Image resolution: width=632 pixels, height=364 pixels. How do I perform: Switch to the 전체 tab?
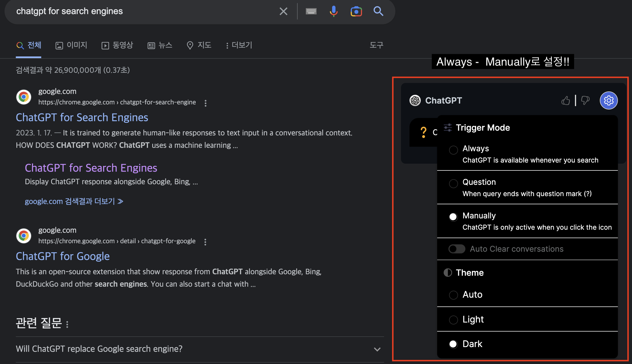(x=29, y=45)
